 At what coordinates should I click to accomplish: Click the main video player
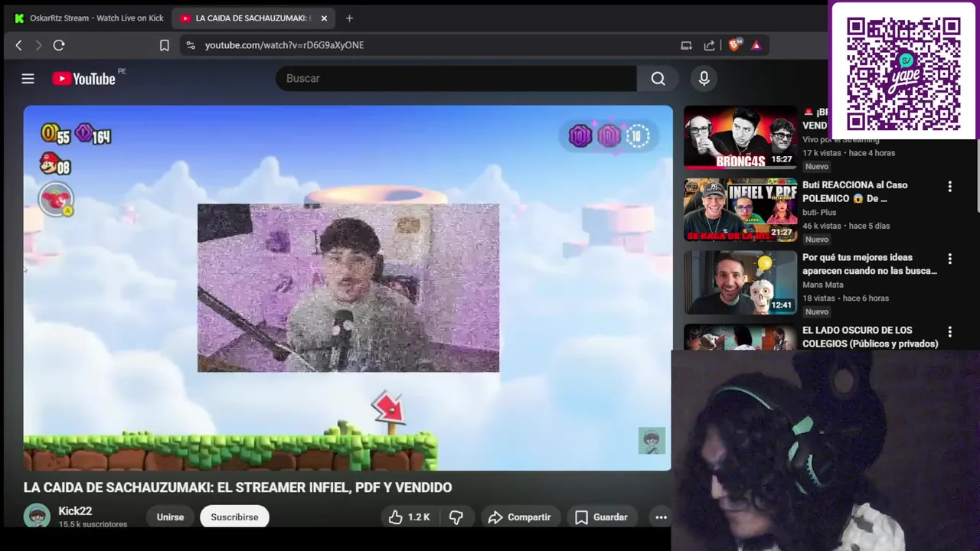click(348, 288)
